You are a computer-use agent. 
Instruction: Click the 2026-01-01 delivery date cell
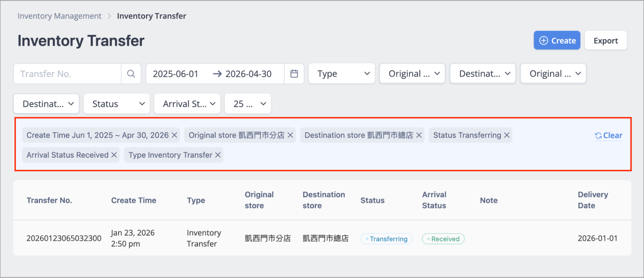coord(598,238)
